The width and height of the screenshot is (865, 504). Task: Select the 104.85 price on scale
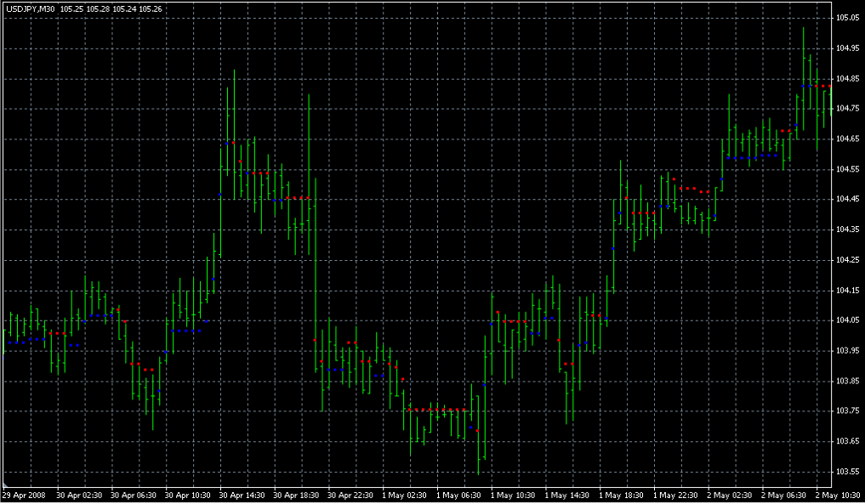(x=847, y=79)
